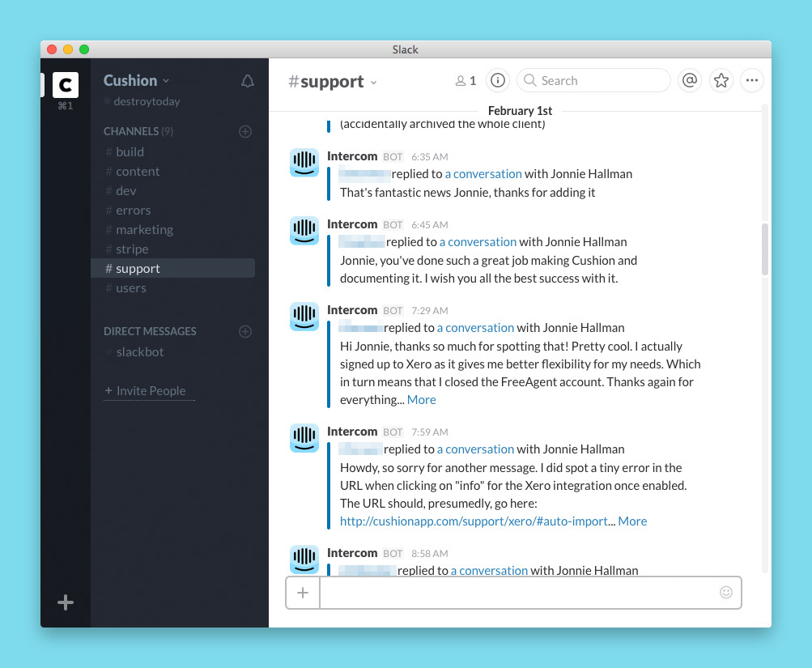812x668 pixels.
Task: Click the message input field
Action: (x=518, y=593)
